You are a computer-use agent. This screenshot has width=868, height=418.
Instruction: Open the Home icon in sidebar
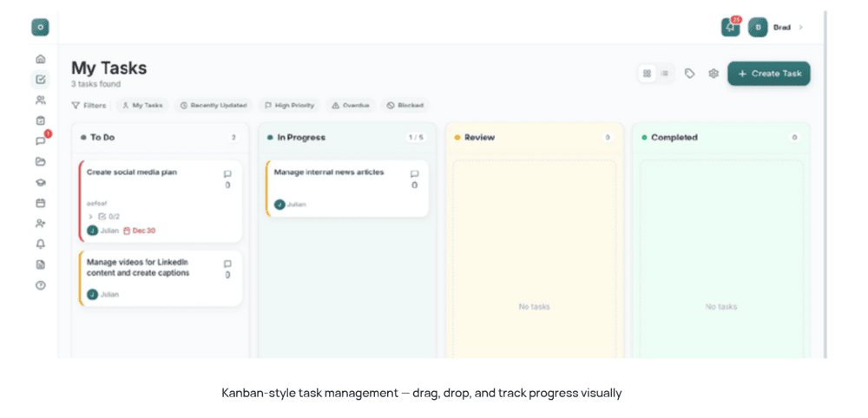click(x=40, y=59)
